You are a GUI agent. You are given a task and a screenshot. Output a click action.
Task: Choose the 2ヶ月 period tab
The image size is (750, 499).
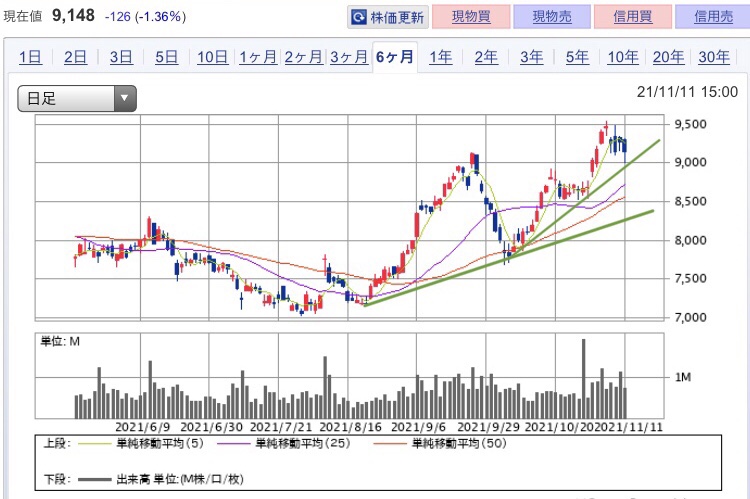(x=304, y=57)
